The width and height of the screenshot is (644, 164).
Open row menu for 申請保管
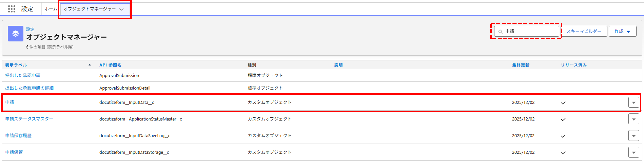pos(633,152)
